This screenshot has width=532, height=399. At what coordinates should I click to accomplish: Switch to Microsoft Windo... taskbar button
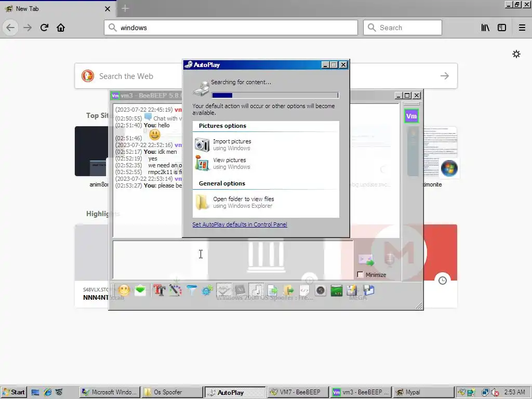pyautogui.click(x=110, y=392)
